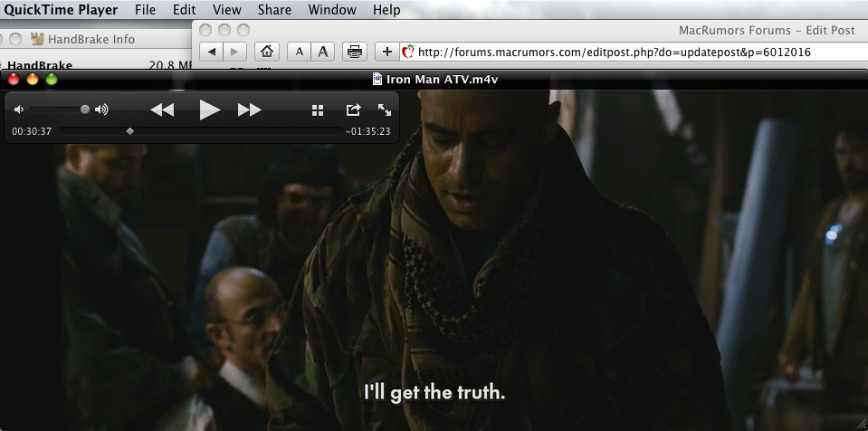The image size is (868, 431).
Task: Increase text size with large A button
Action: [323, 53]
